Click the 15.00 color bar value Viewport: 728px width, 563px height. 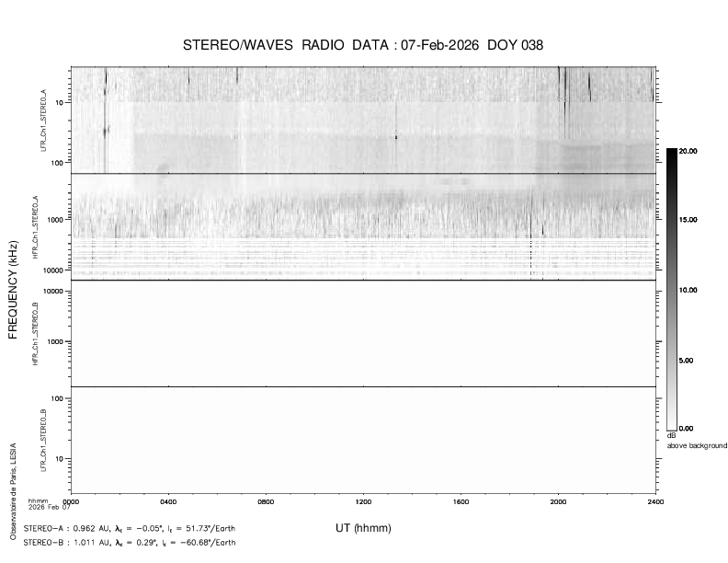[x=688, y=220]
